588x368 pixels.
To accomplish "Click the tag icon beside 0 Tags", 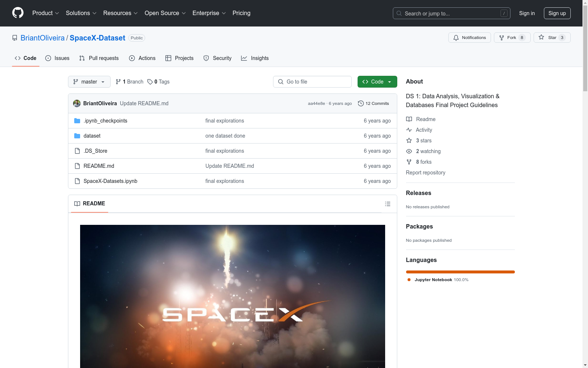I will (x=150, y=82).
